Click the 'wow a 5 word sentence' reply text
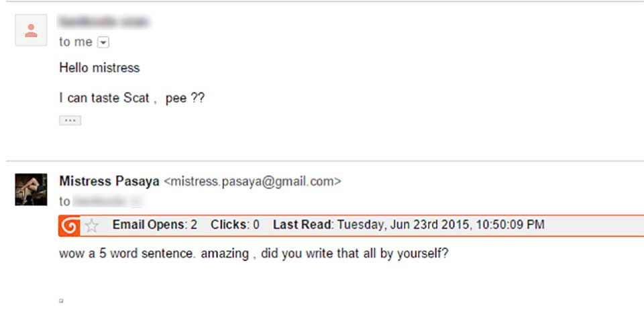 (254, 254)
